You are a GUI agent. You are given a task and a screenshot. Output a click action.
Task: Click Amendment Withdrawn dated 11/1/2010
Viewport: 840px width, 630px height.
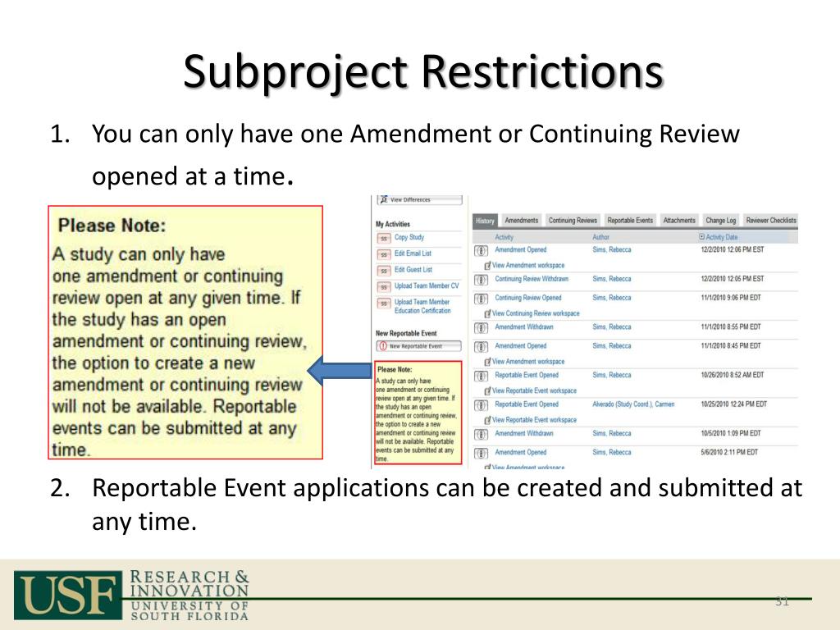pos(524,326)
